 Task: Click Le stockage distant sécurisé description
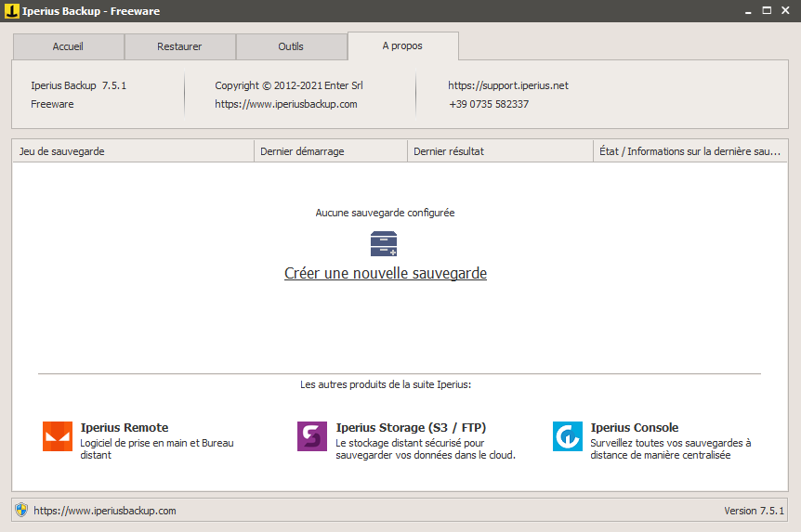tap(426, 448)
